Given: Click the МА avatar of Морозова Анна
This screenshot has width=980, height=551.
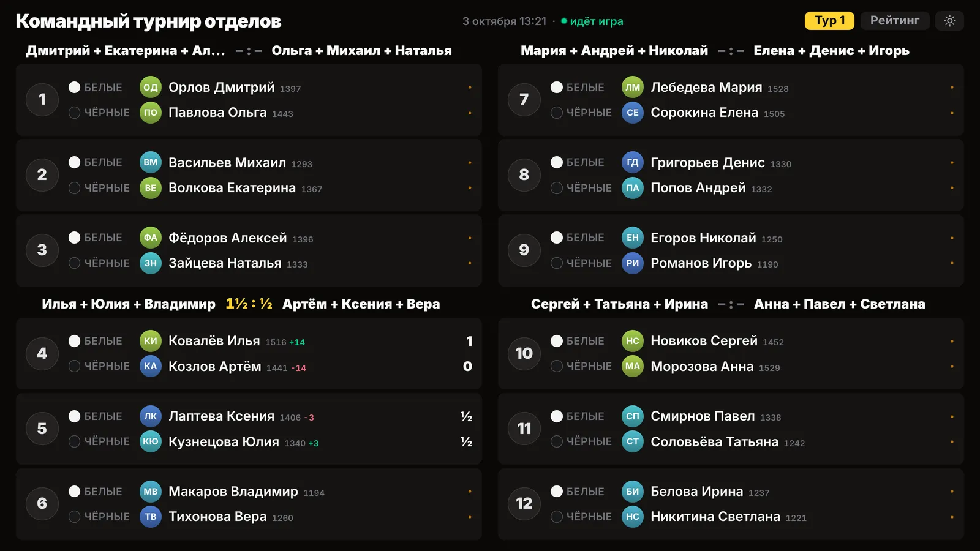Looking at the screenshot, I should click(x=633, y=366).
